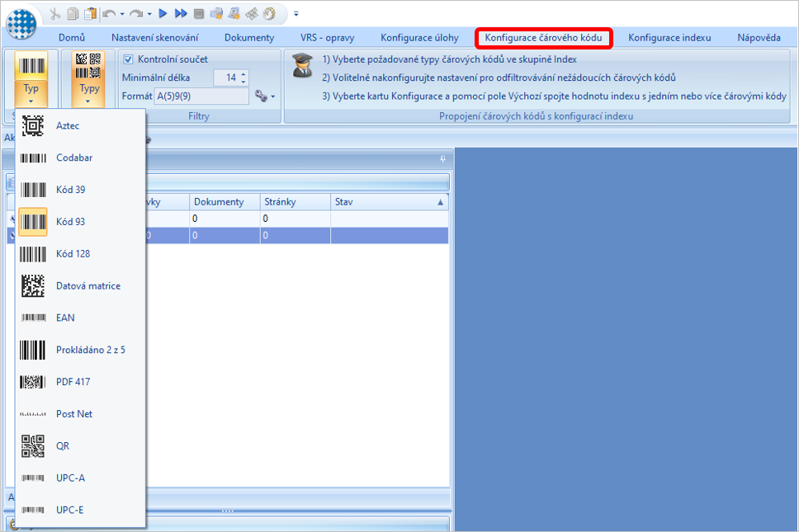Viewport: 799px width, 532px height.
Task: Click the envelope with star icon
Action: point(216,14)
